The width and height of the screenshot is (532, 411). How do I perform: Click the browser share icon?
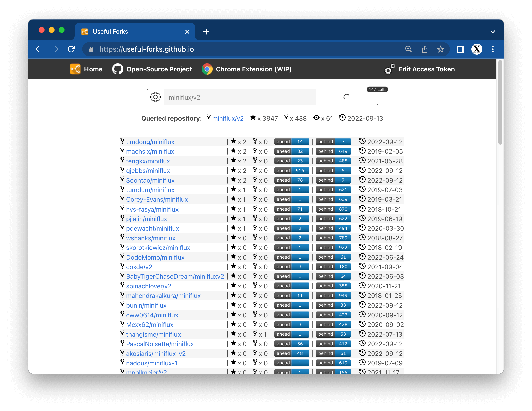(x=424, y=49)
